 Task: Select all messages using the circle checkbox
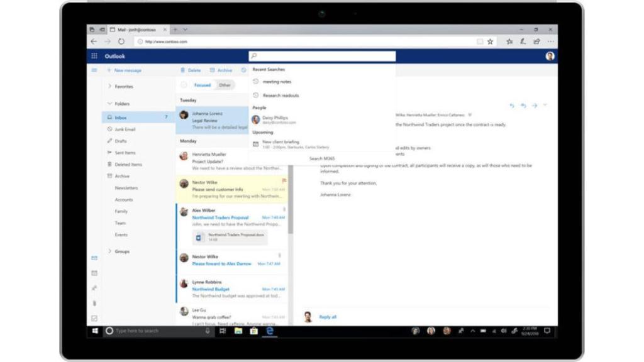tap(184, 84)
